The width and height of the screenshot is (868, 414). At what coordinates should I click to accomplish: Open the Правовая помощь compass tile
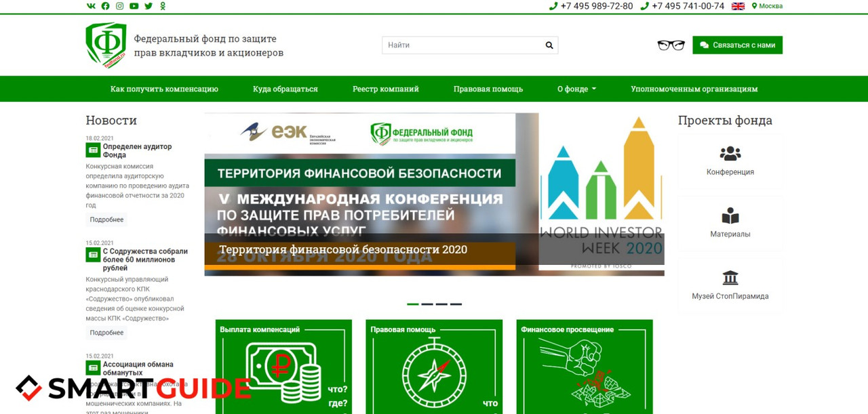coord(434,367)
